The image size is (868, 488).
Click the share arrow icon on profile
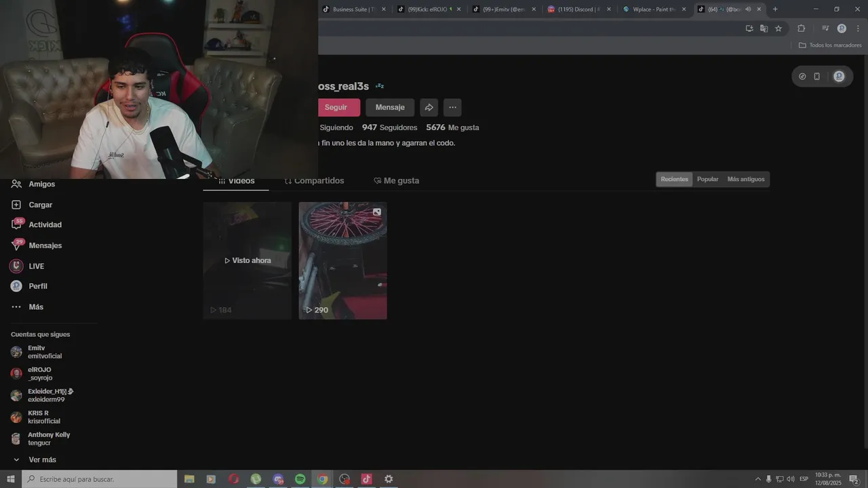click(429, 107)
